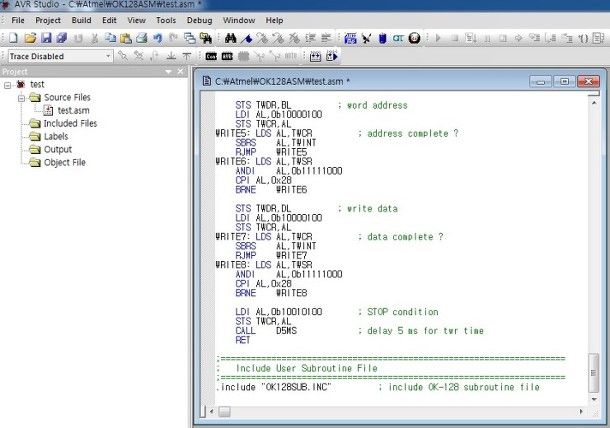610x428 pixels.
Task: Minimize the test.asm document window
Action: (x=540, y=82)
